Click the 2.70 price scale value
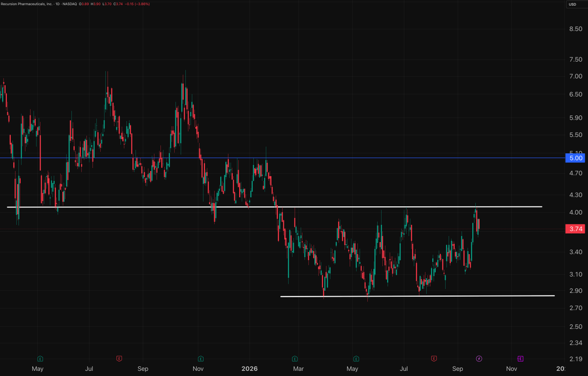This screenshot has height=376, width=588. click(x=576, y=308)
